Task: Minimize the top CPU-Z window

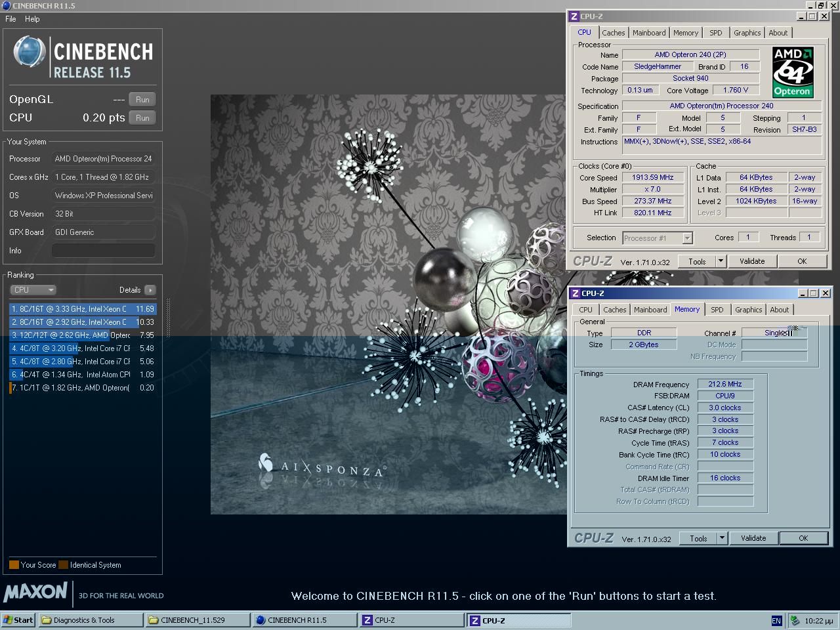Action: click(802, 16)
